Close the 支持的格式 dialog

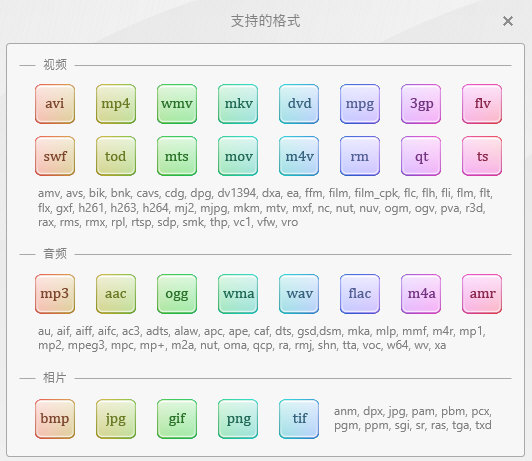click(508, 21)
